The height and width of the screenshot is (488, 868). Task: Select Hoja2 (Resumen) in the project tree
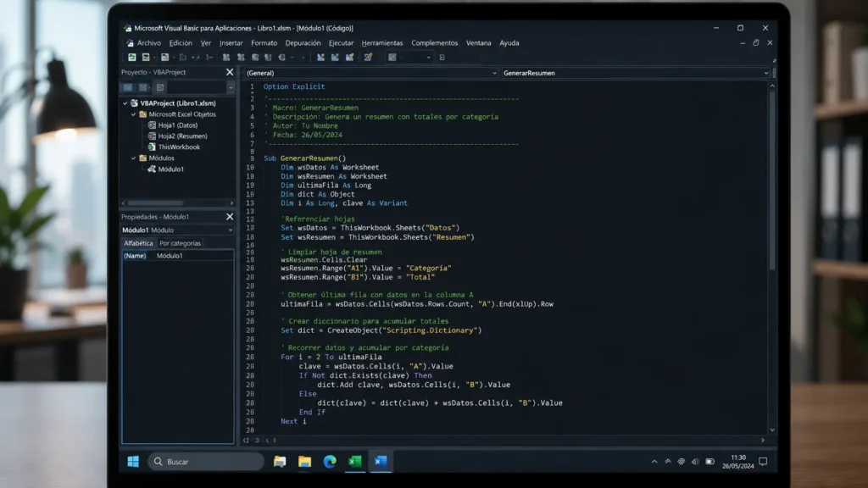click(x=183, y=136)
